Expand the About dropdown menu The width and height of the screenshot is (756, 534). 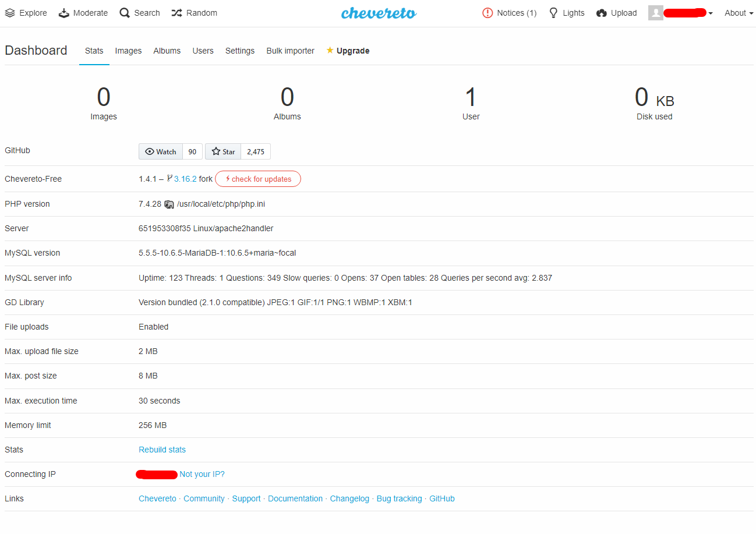[737, 12]
